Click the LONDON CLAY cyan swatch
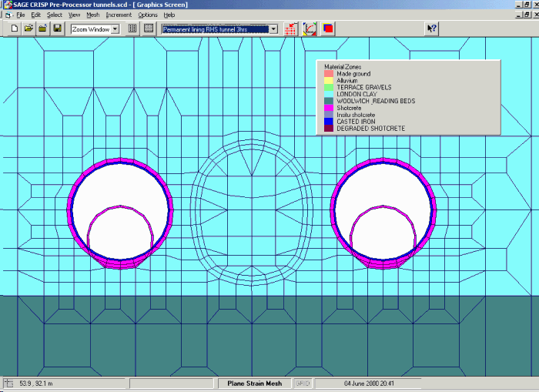 pos(329,94)
